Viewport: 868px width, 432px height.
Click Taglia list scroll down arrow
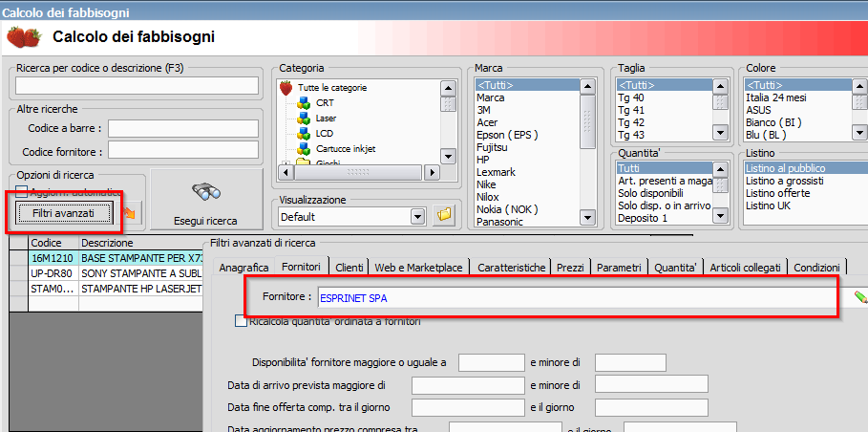coord(720,133)
